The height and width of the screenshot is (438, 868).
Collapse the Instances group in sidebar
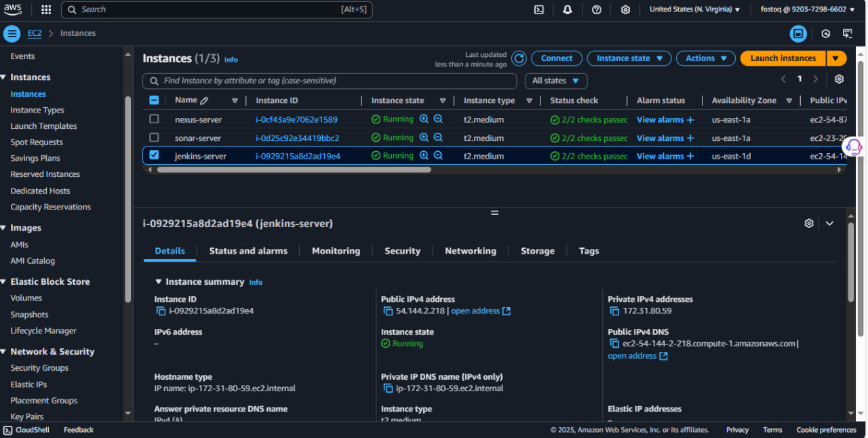[3, 77]
